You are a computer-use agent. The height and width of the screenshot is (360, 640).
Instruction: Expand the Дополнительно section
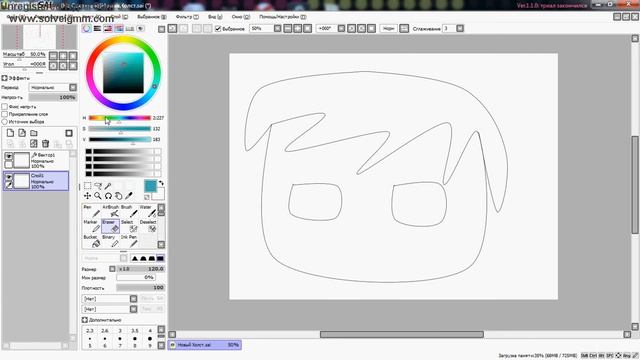tap(85, 320)
